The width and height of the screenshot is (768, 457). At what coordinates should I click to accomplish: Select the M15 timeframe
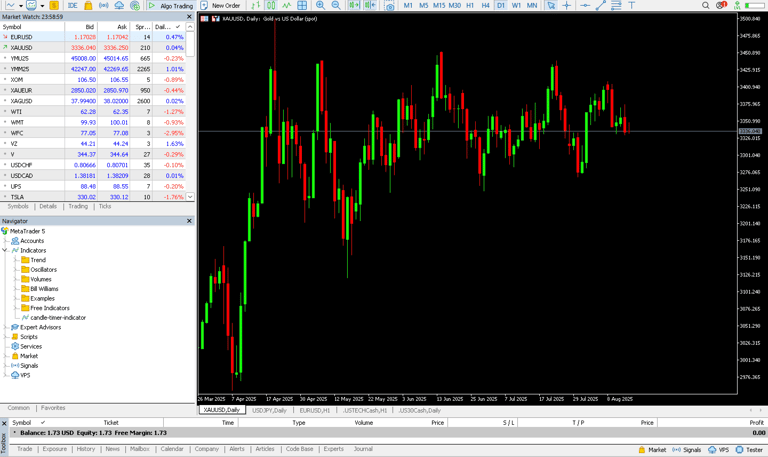(x=439, y=5)
